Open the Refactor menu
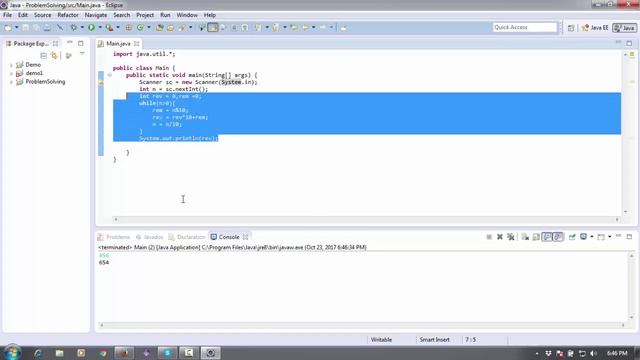Image resolution: width=640 pixels, height=360 pixels. (68, 15)
